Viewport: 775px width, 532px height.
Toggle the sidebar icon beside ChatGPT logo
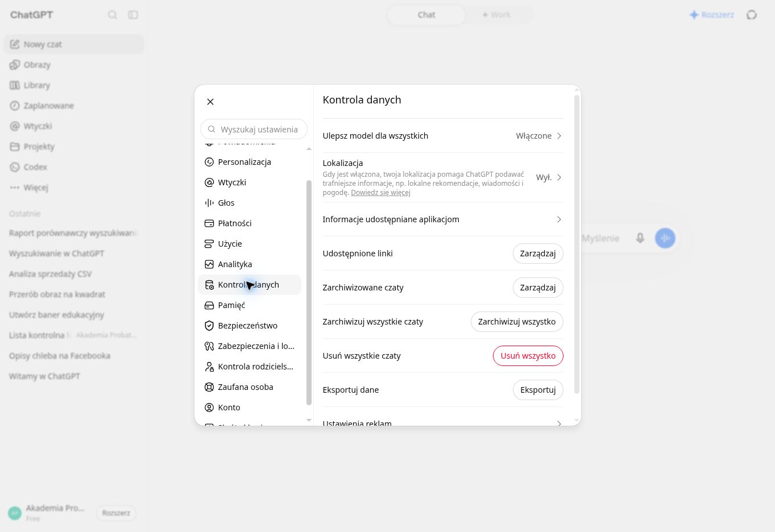pos(133,15)
